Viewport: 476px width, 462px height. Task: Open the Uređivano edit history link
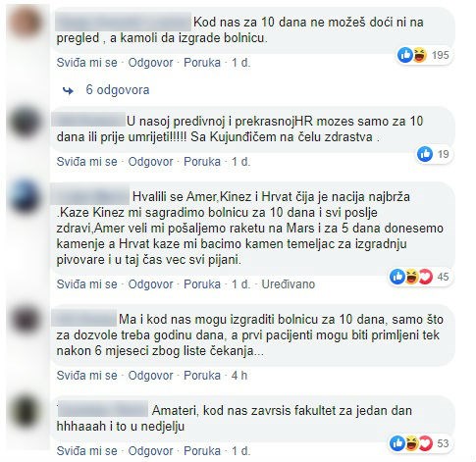(288, 284)
